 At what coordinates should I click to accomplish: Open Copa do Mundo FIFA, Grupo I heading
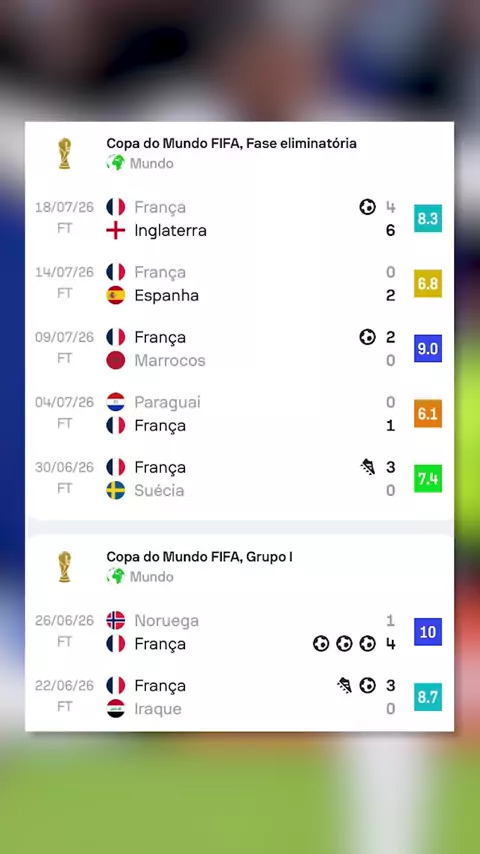pos(199,557)
